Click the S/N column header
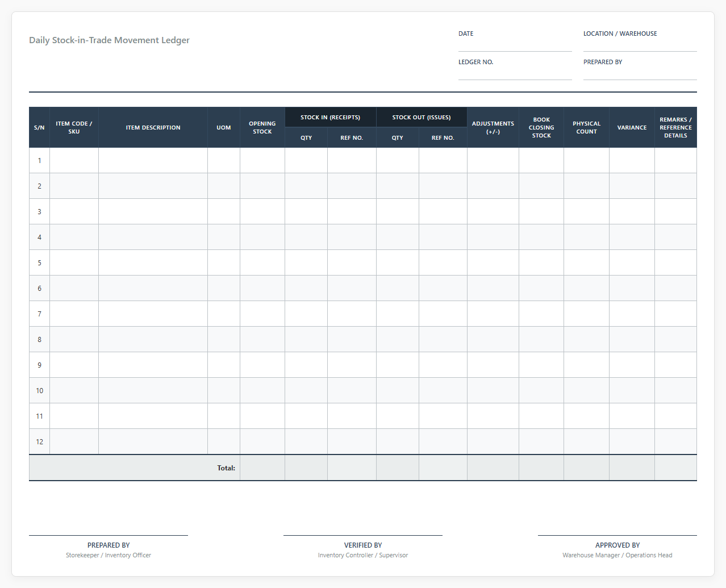726x588 pixels. pos(39,127)
